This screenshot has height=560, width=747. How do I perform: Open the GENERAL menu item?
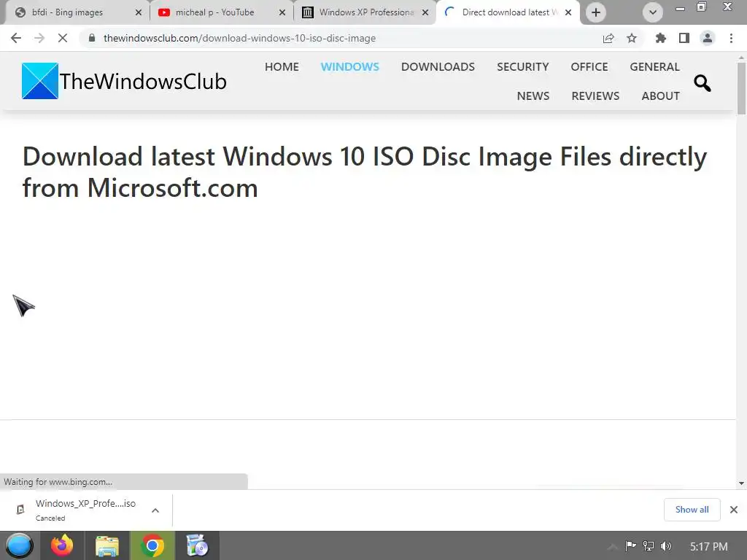click(654, 66)
